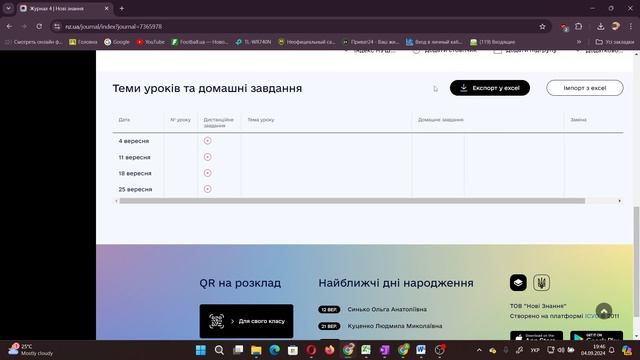
Task: Open OneNote from the taskbar
Action: click(x=384, y=350)
